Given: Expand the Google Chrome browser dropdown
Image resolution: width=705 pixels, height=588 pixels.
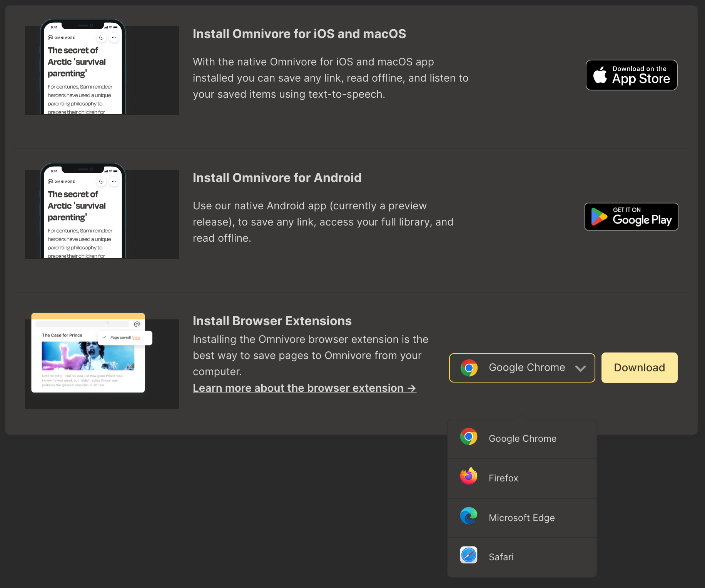Looking at the screenshot, I should click(x=522, y=367).
